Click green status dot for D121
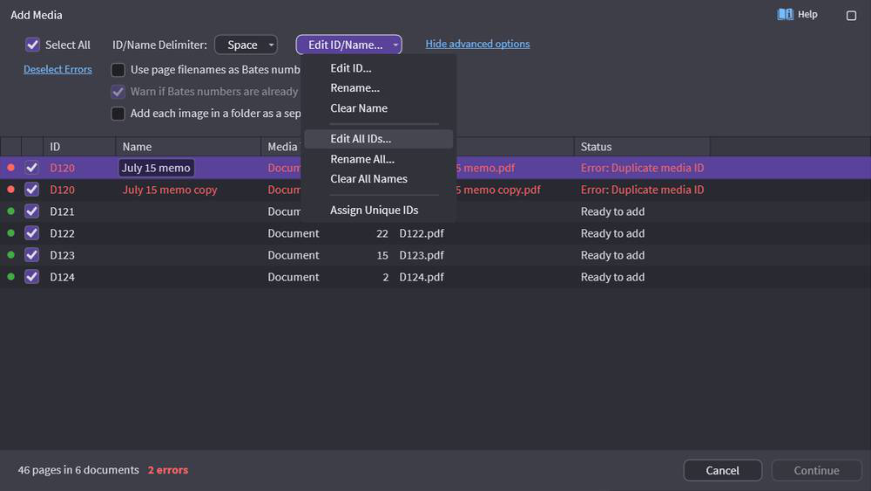 pyautogui.click(x=11, y=211)
